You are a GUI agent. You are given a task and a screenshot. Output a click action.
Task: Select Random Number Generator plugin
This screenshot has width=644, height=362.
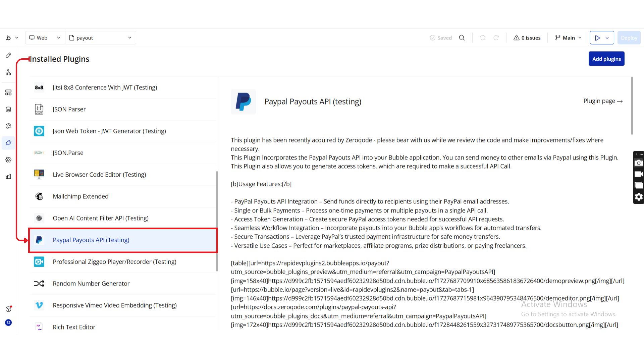(x=91, y=284)
